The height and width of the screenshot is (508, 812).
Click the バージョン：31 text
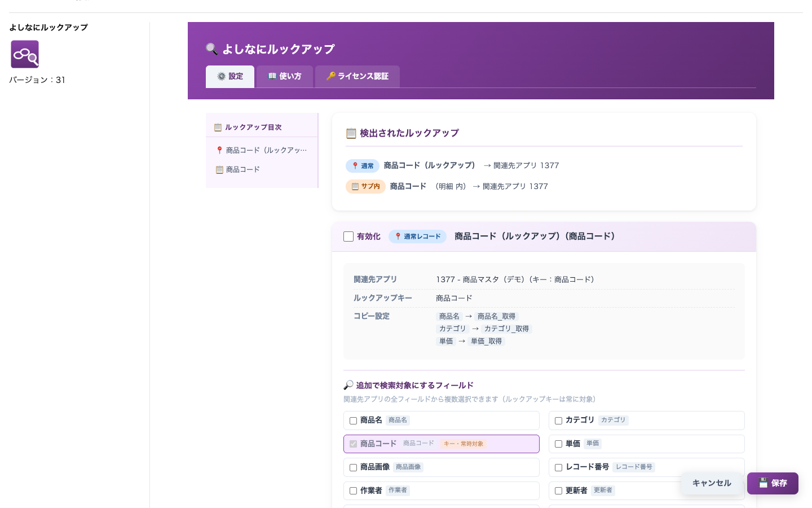pos(37,80)
